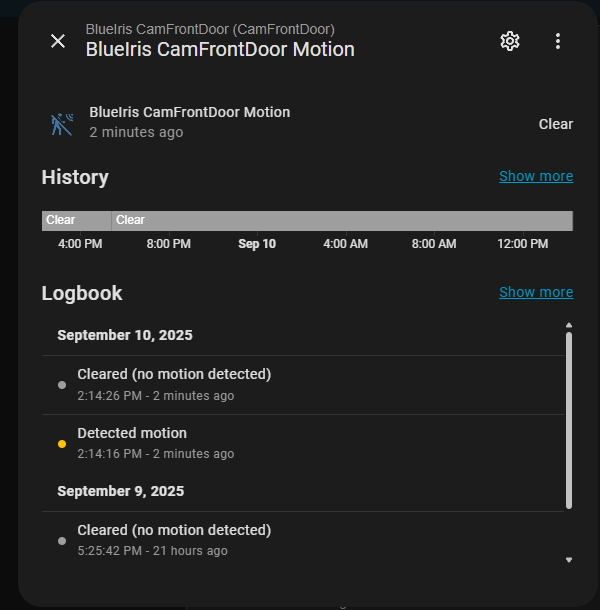Click the motion sensor walking icon
600x610 pixels.
pyautogui.click(x=62, y=124)
